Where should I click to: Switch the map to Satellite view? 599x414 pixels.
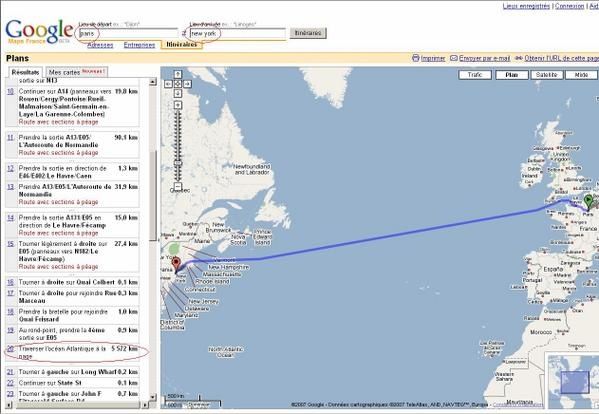[x=547, y=75]
